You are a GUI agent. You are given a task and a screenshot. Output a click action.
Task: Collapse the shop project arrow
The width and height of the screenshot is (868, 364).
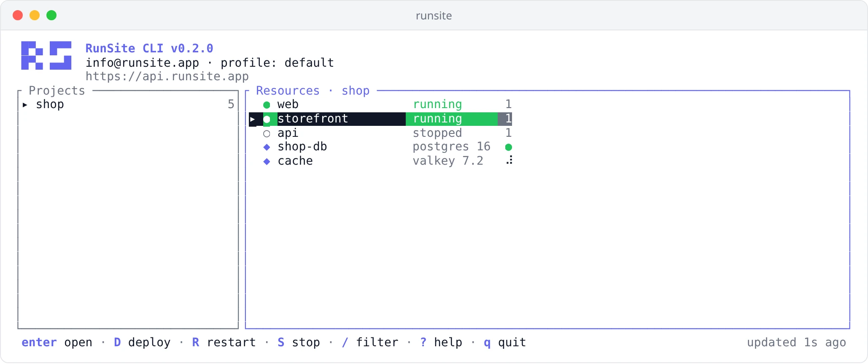tap(25, 105)
